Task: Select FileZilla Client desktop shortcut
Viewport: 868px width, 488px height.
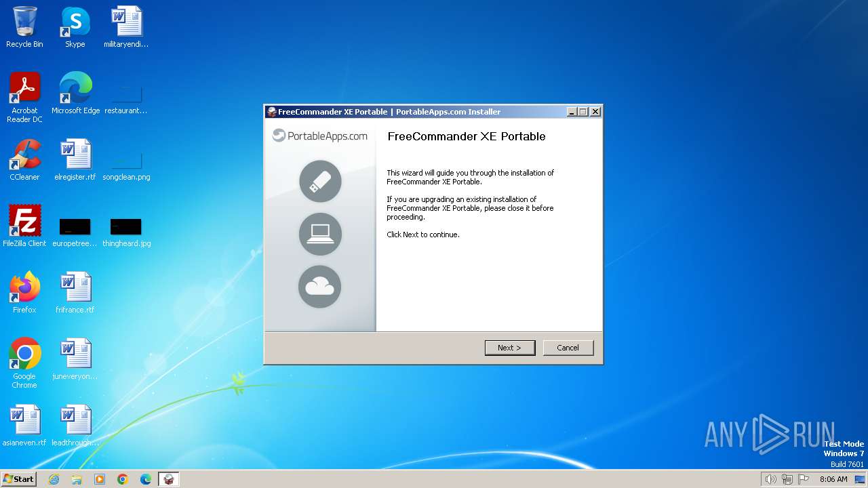Action: click(x=24, y=226)
